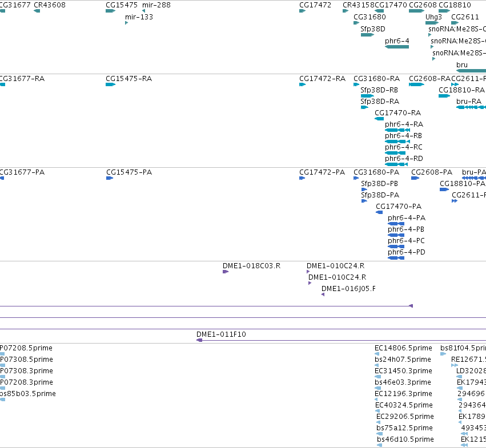Click the Sfp38D-PB protein label
Image resolution: width=486 pixels, height=448 pixels.
pos(380,184)
